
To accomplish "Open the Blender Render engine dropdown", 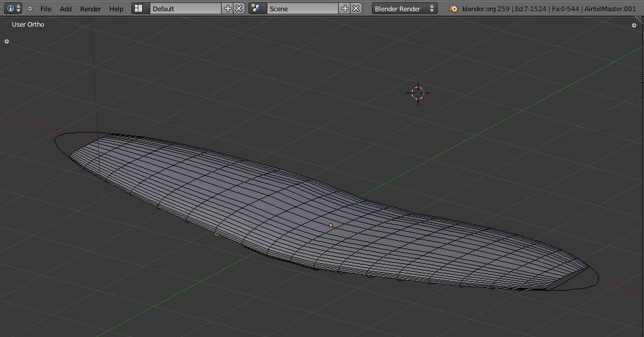I will pyautogui.click(x=404, y=8).
